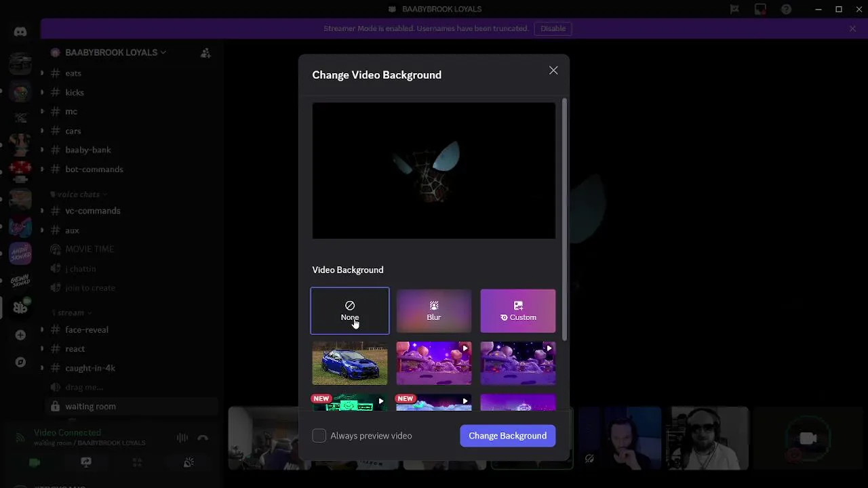Focus the participant tile with camera icon
Viewport: 868px width, 488px height.
[807, 438]
